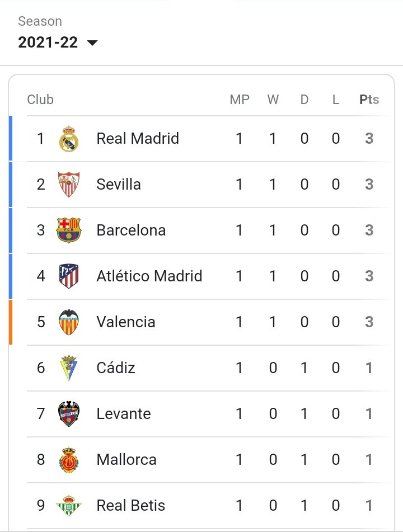This screenshot has height=532, width=403.
Task: Click the Levante club crest
Action: click(x=69, y=414)
